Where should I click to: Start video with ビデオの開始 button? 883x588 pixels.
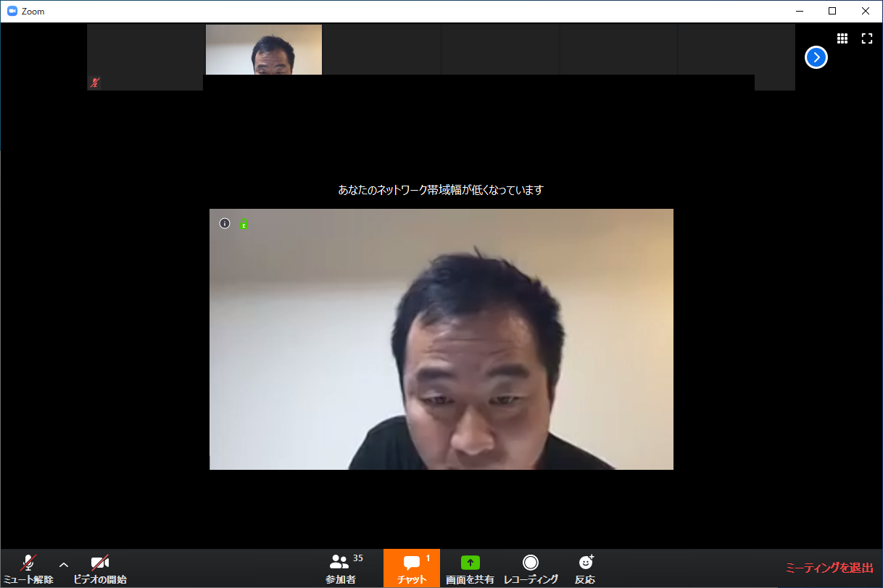[100, 568]
